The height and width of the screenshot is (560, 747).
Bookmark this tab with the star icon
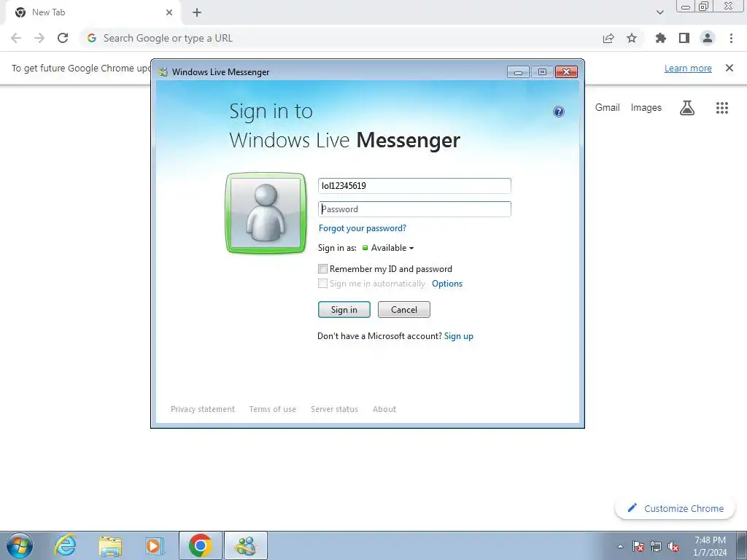pyautogui.click(x=632, y=38)
